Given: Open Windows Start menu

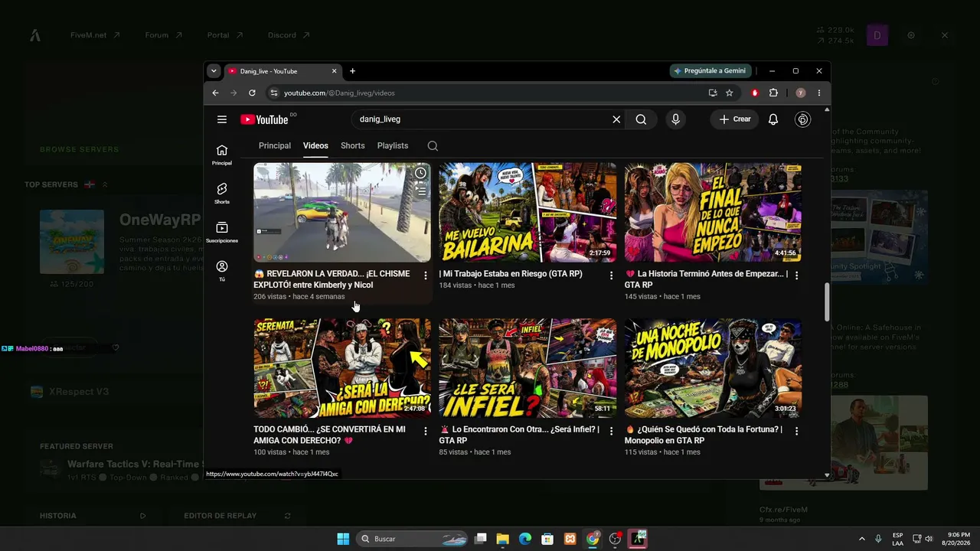Looking at the screenshot, I should coord(343,539).
